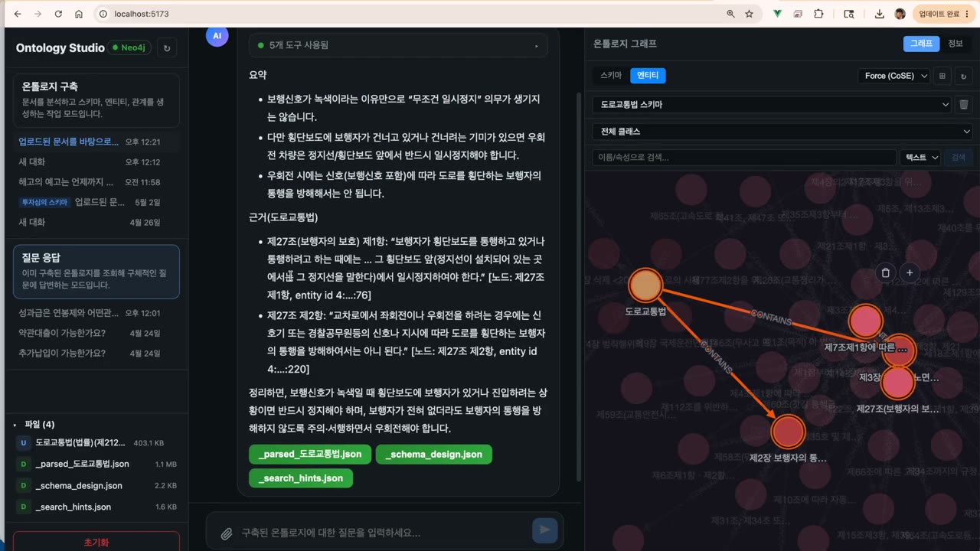Select file _parsed_도로교통법.json in file list
This screenshot has width=980, height=551.
tap(96, 465)
